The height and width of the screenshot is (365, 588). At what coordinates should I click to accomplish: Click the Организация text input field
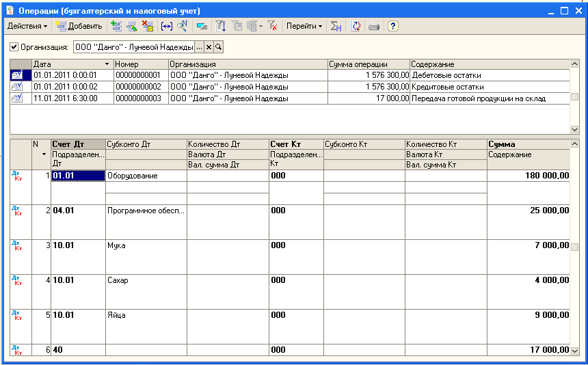click(x=133, y=47)
